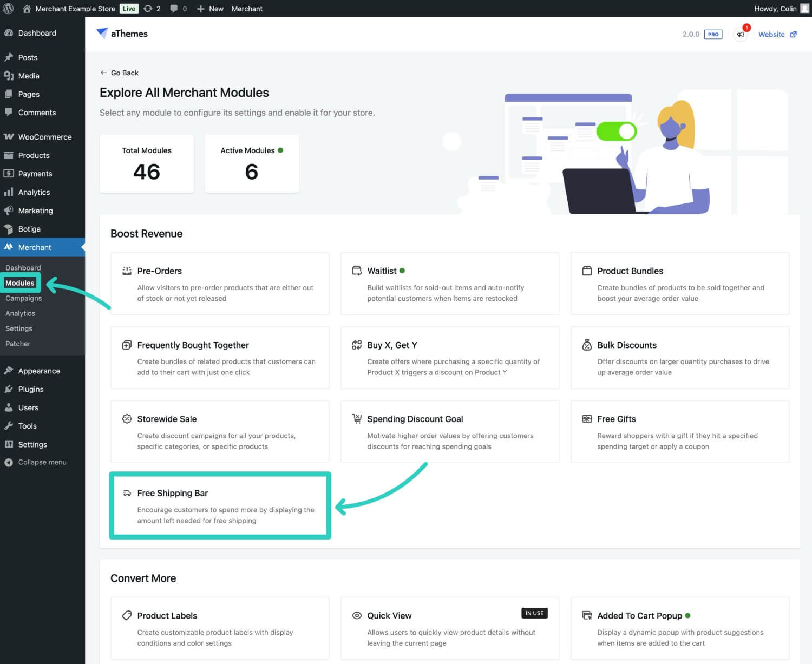
Task: Click the Free Shipping Bar title
Action: click(173, 493)
